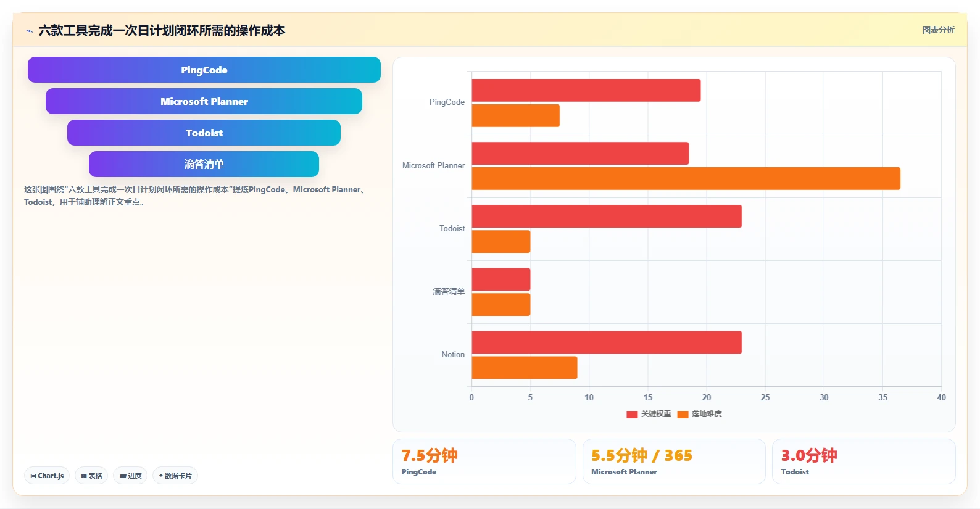
Task: Click Microsoft Planner's long orange bar
Action: coord(686,178)
